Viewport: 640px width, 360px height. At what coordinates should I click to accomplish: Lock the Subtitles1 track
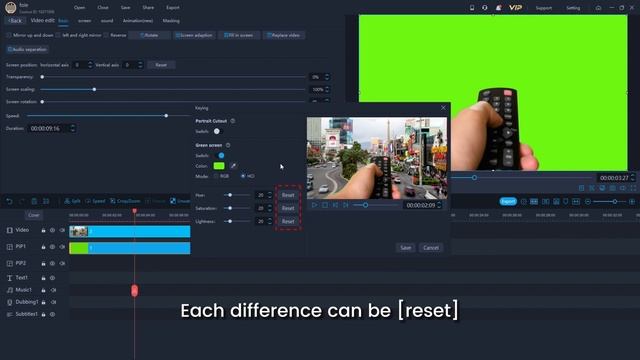(43, 315)
